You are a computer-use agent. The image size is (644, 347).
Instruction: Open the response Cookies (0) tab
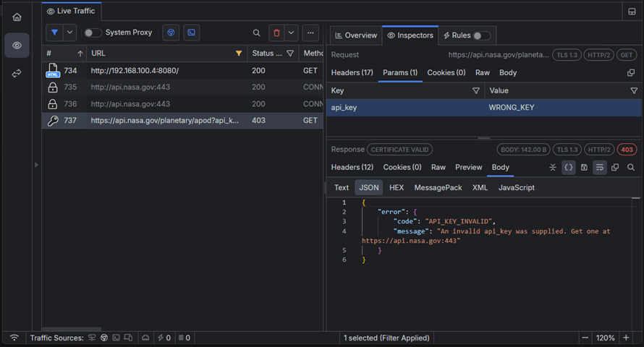coord(402,167)
